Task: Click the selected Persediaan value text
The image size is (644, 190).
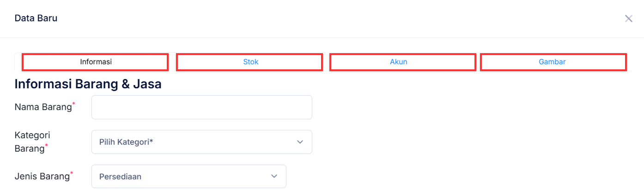Action: 120,177
